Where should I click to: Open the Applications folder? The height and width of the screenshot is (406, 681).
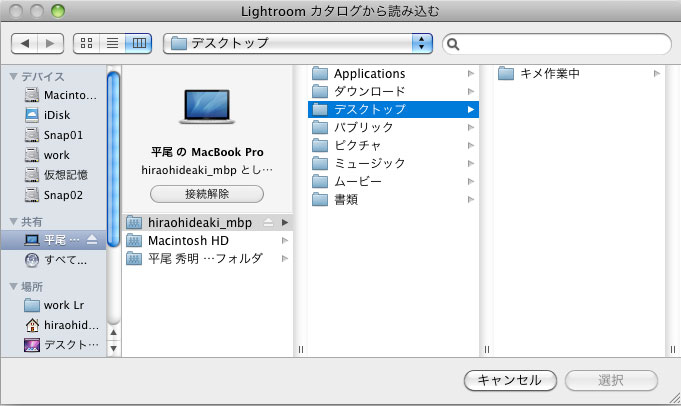click(x=393, y=73)
